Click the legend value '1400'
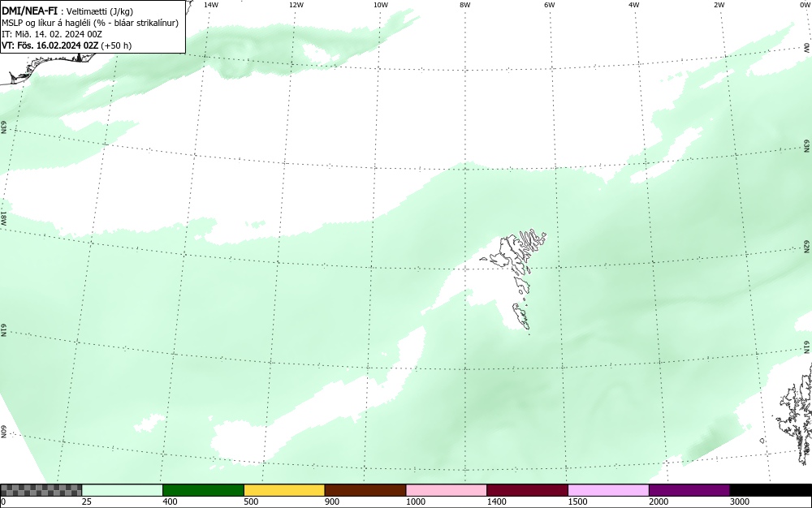 point(496,502)
